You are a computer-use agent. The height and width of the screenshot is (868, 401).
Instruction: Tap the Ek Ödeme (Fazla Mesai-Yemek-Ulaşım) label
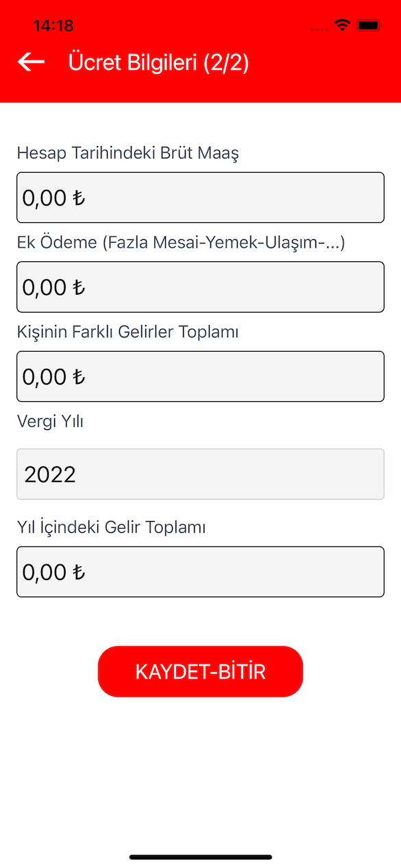(181, 243)
